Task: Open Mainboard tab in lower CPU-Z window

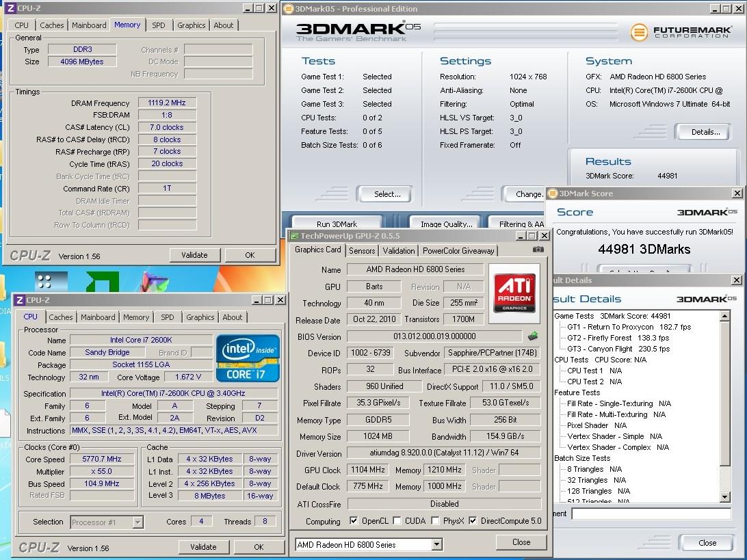Action: tap(98, 317)
